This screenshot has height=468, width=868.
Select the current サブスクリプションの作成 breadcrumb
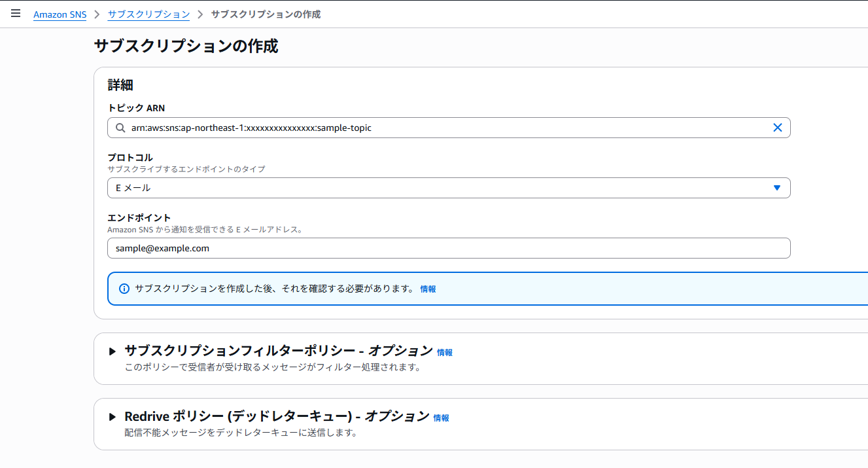(266, 14)
